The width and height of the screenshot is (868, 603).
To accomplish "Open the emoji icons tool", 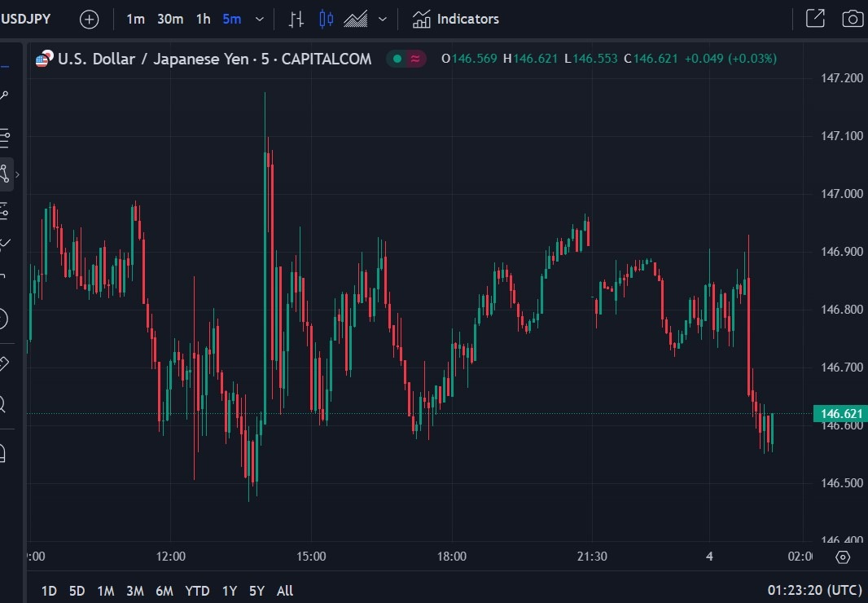I will pos(3,319).
